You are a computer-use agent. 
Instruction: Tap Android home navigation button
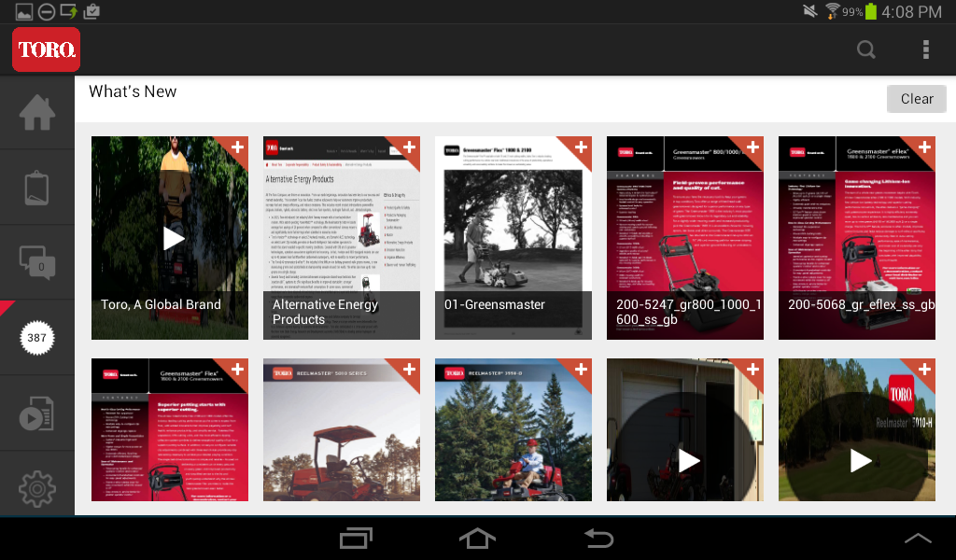coord(477,538)
